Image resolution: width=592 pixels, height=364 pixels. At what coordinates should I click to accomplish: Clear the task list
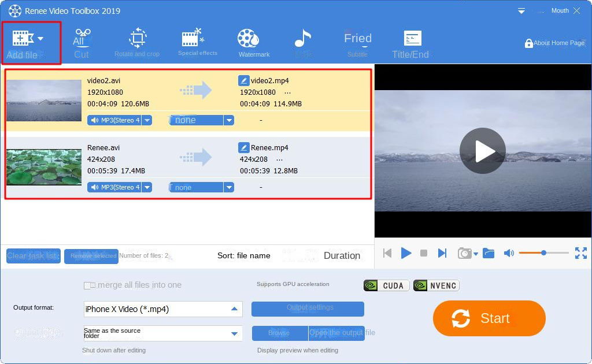coord(33,256)
